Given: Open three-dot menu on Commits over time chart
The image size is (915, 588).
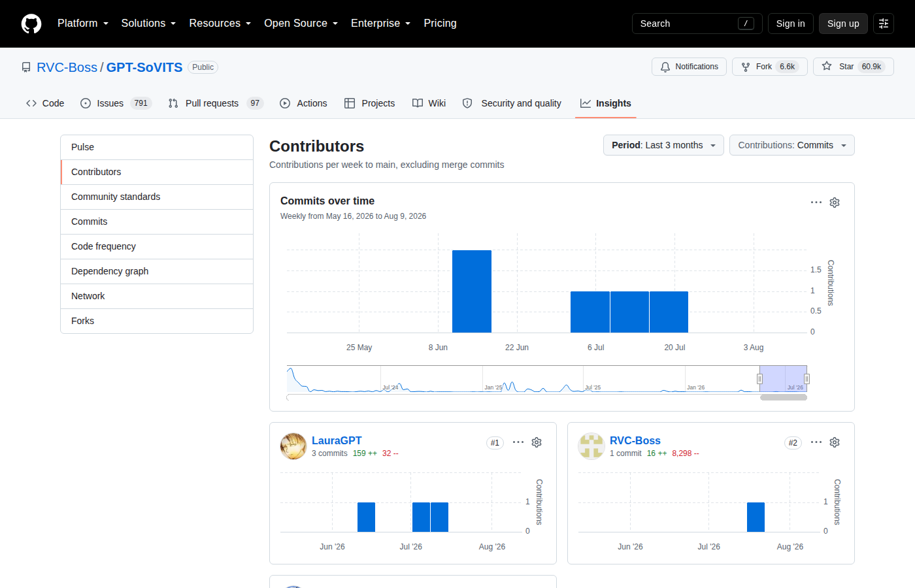Looking at the screenshot, I should coord(816,203).
